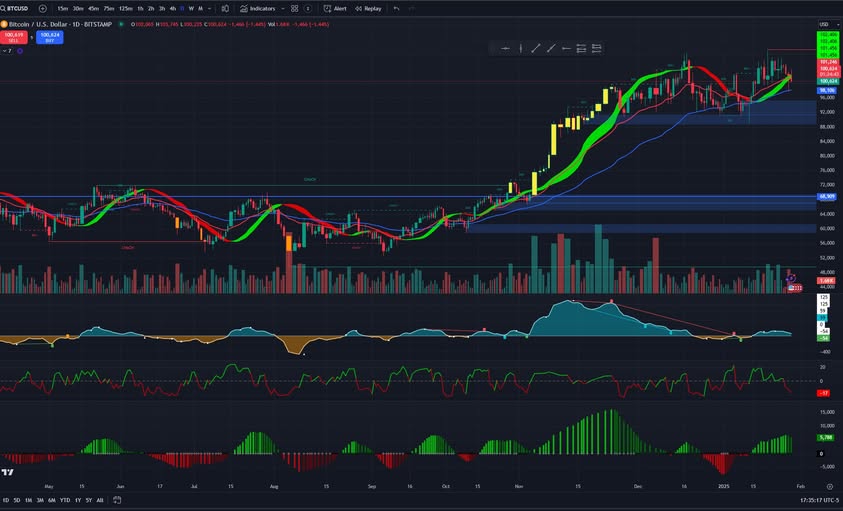Select the YTD date range

coord(64,500)
